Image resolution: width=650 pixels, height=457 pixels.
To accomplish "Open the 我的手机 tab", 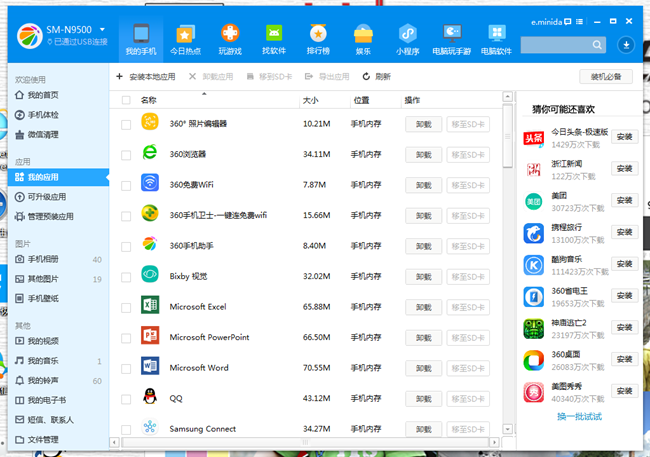I will tap(141, 40).
